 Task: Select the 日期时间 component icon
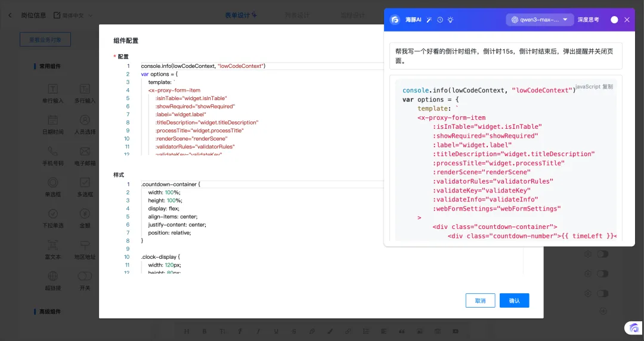click(53, 120)
